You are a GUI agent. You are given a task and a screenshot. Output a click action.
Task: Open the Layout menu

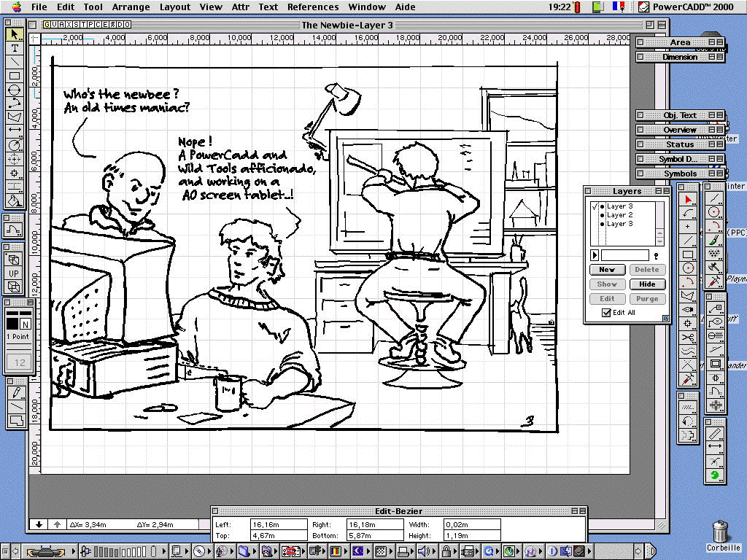pos(175,7)
